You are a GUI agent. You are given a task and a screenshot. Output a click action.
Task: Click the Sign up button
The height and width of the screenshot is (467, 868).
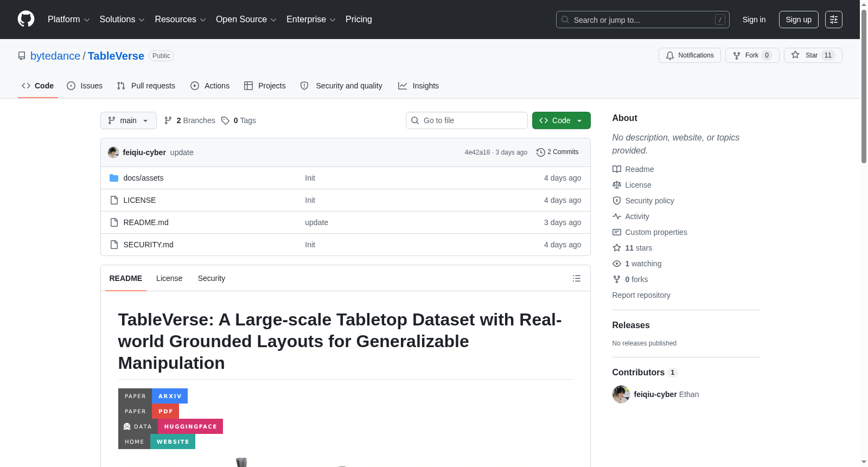[799, 20]
